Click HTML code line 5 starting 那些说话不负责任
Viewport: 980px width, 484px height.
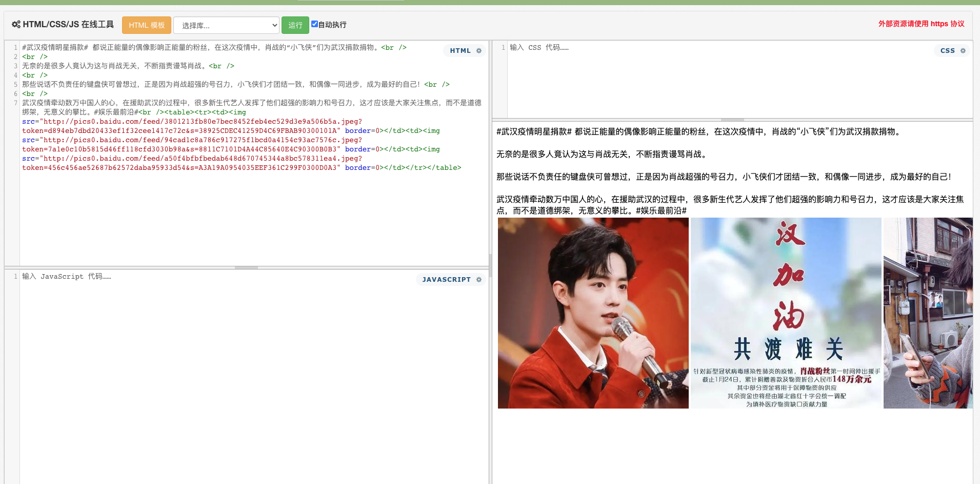pyautogui.click(x=235, y=84)
